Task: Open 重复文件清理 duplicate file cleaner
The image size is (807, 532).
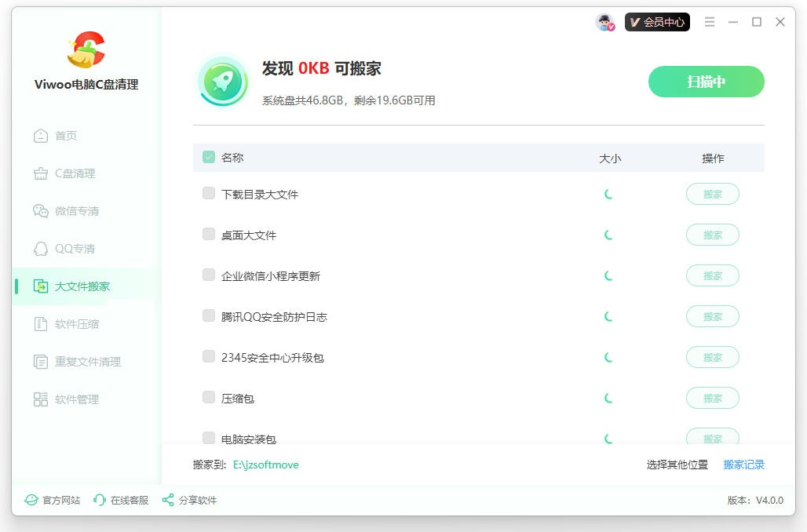Action: (x=81, y=361)
